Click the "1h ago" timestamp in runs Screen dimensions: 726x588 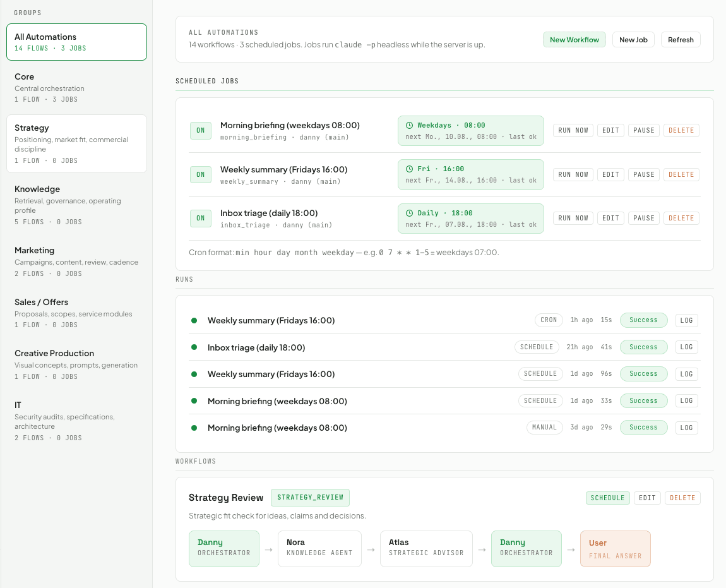click(581, 320)
